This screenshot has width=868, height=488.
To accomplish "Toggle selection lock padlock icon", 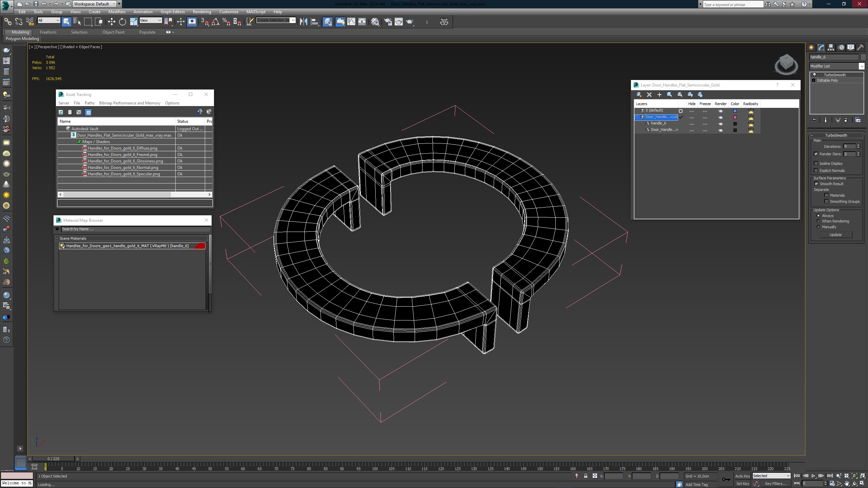I will click(586, 476).
